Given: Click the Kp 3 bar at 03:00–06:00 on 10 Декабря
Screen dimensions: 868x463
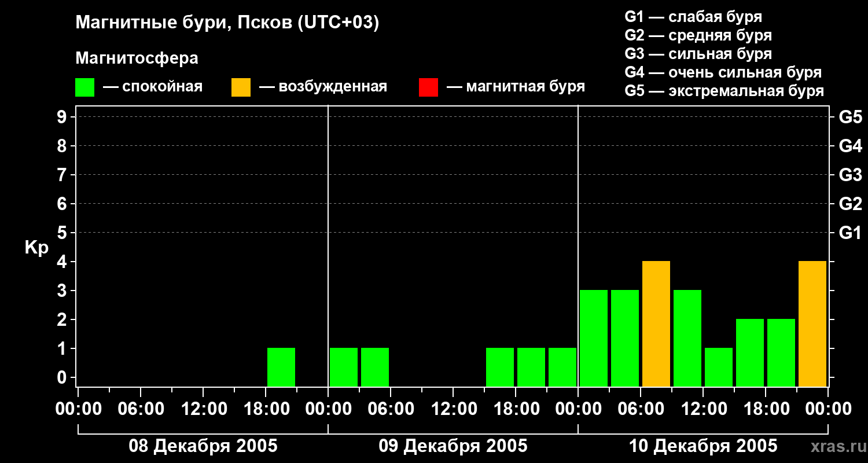Looking at the screenshot, I should [x=625, y=338].
